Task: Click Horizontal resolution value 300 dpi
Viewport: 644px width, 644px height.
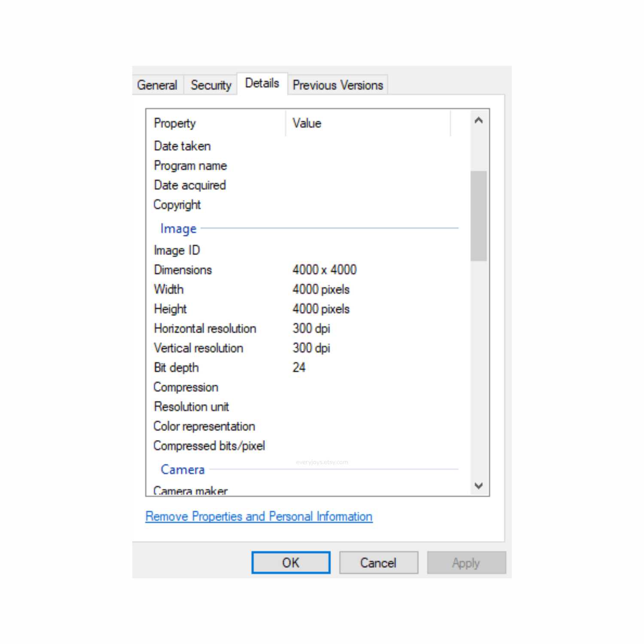Action: (311, 328)
